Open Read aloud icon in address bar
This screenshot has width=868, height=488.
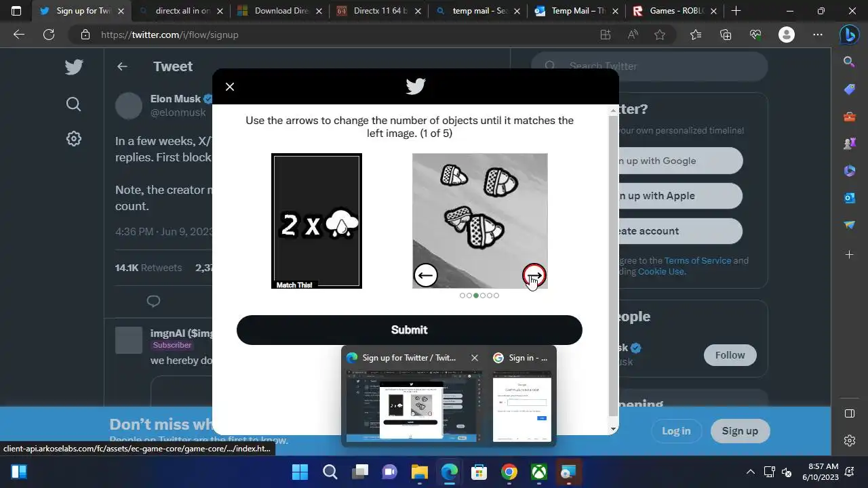point(633,35)
